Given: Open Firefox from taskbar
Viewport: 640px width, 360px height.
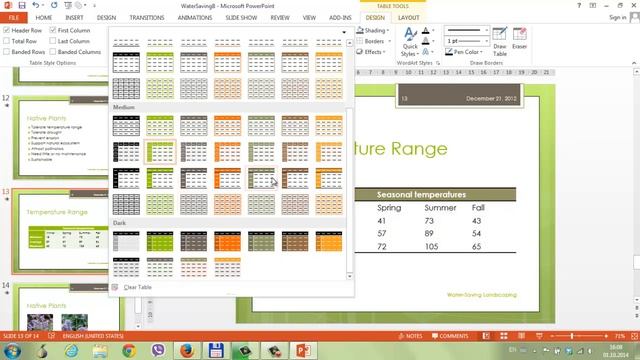Looking at the screenshot, I should [187, 351].
